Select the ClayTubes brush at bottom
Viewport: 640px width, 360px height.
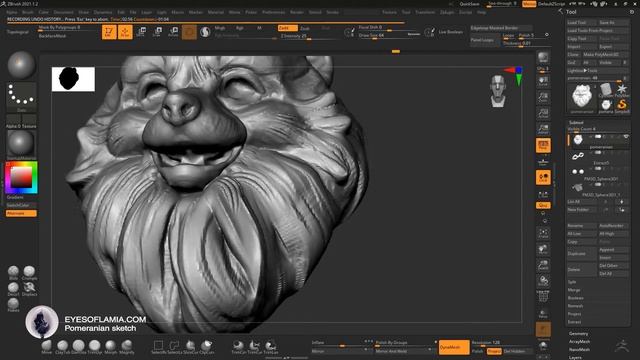click(62, 347)
